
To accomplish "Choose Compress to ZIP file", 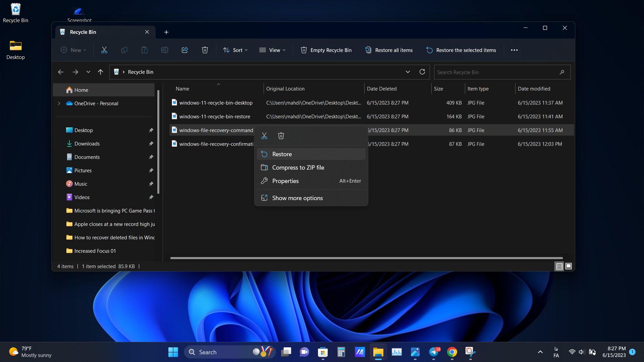I will coord(311,168).
